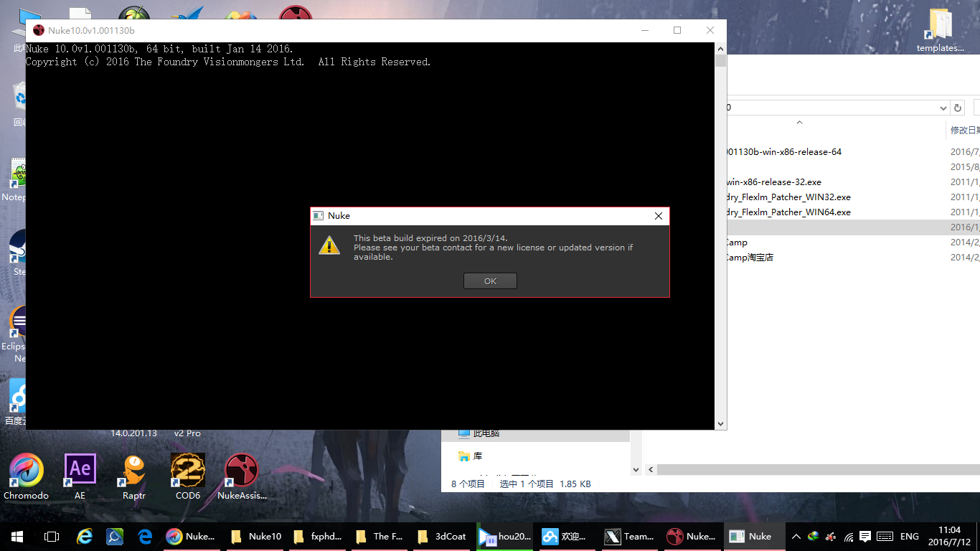This screenshot has width=980, height=551.
Task: Open the magnifier search app on the taskbar
Action: (115, 536)
